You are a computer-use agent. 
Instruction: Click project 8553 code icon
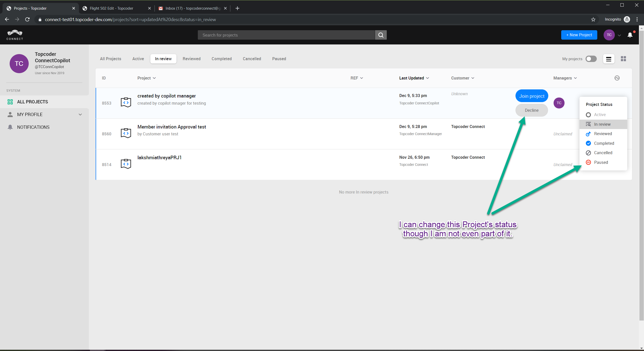(126, 103)
